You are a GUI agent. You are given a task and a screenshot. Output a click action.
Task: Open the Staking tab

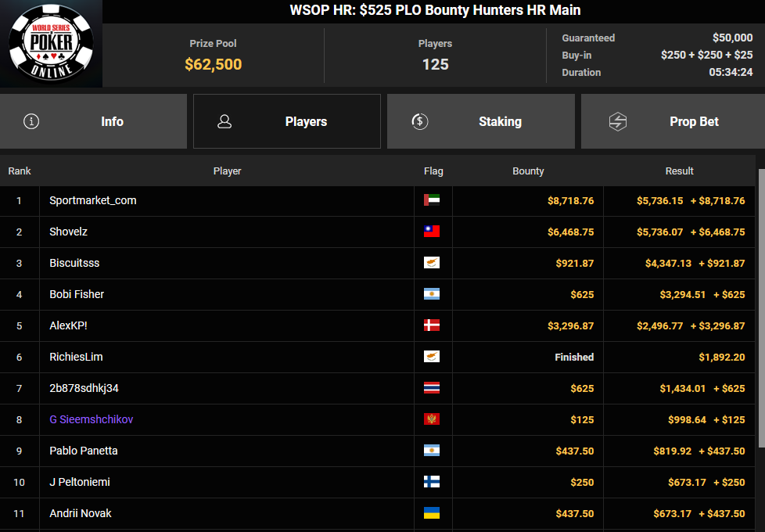coord(480,121)
